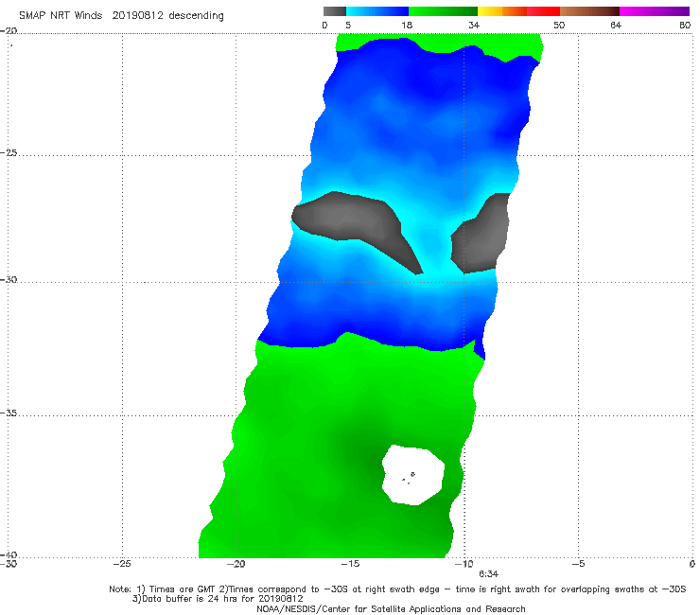Click the colorbar label '50'

pos(559,26)
